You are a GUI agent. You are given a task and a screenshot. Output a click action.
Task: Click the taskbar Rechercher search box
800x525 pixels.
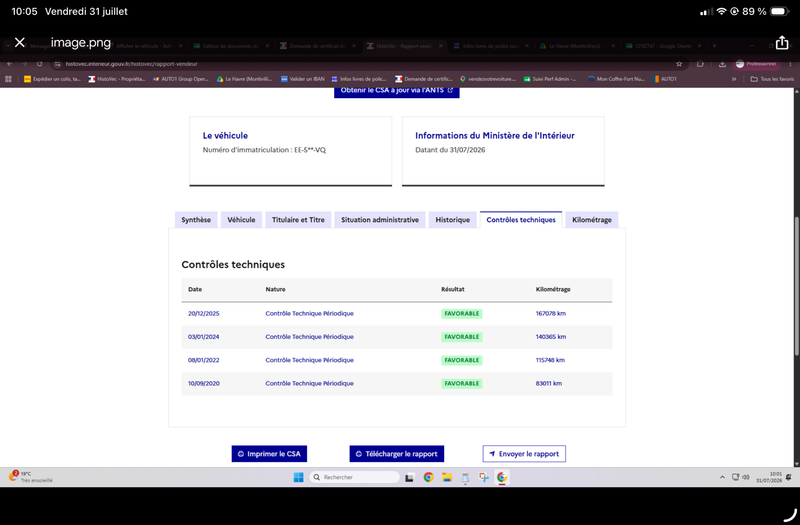click(354, 477)
